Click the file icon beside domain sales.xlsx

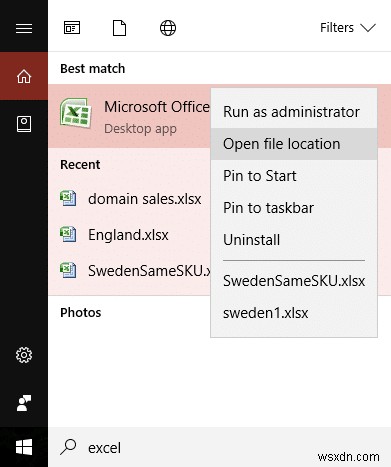68,198
